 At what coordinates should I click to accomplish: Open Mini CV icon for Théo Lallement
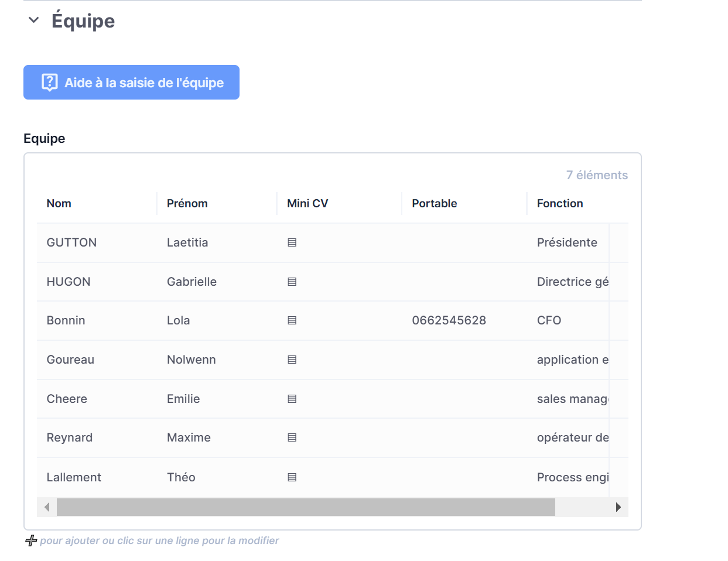pyautogui.click(x=292, y=477)
